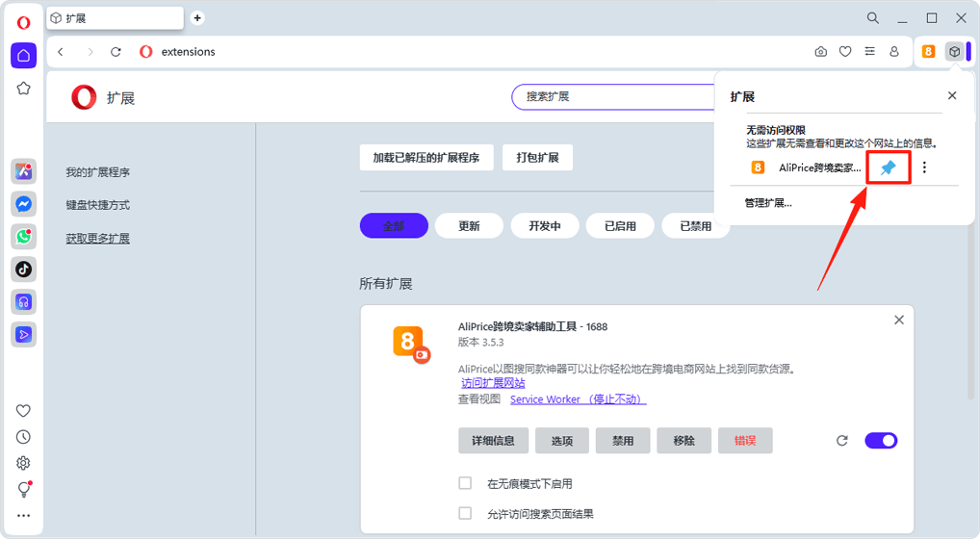Disable AliPrice using the toggle switch
Viewport: 980px width, 539px height.
[x=881, y=441]
